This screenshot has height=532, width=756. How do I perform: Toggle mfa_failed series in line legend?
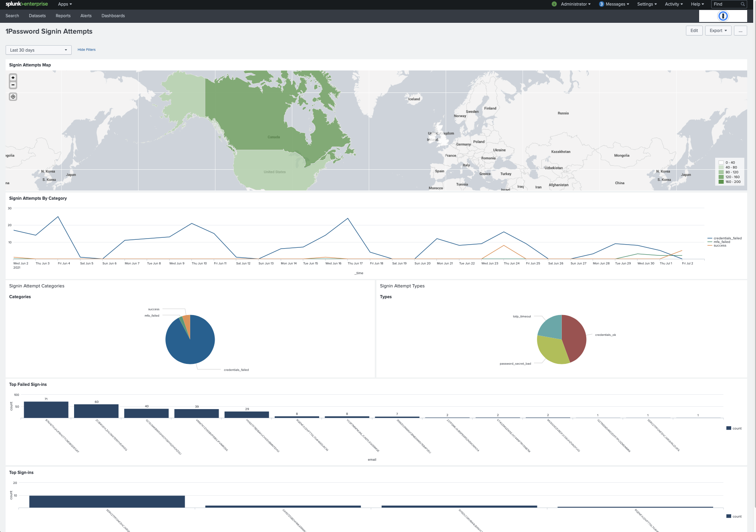[x=719, y=242]
